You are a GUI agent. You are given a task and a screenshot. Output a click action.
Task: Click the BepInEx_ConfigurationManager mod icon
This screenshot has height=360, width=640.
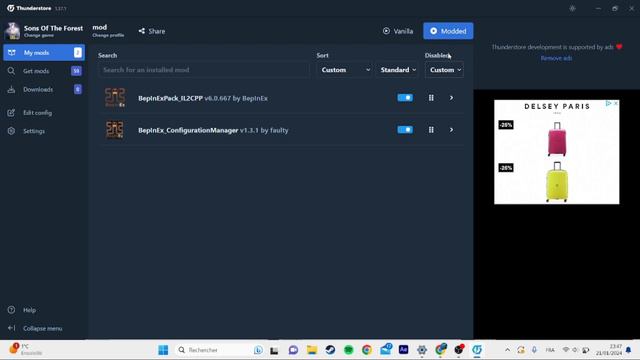tap(115, 130)
